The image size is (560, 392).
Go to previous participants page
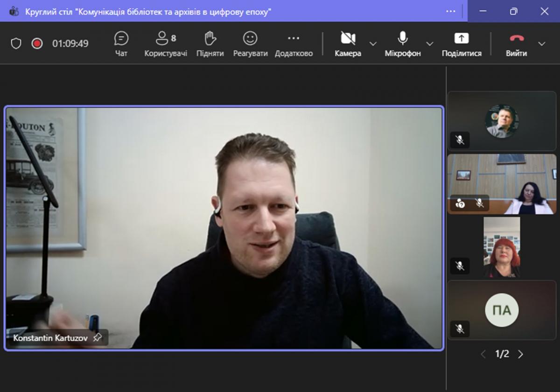[x=483, y=354]
